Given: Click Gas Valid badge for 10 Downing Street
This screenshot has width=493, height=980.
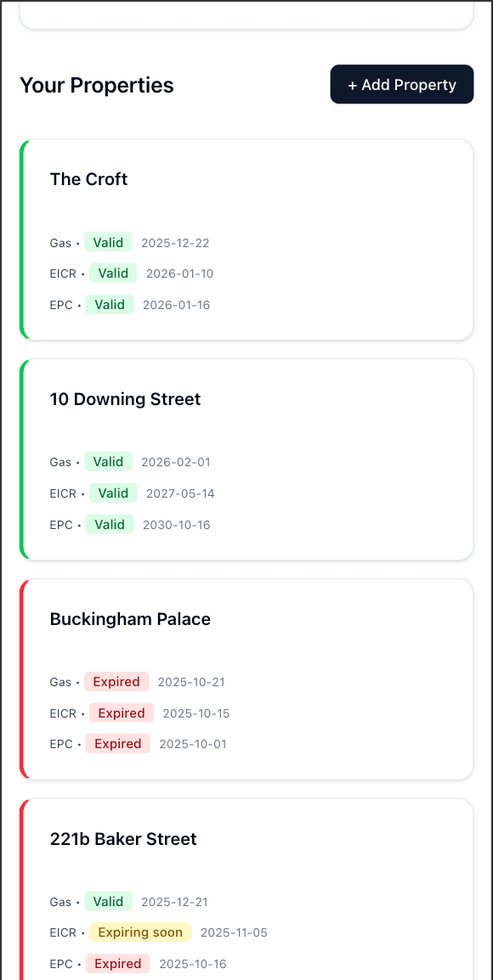Looking at the screenshot, I should click(108, 462).
